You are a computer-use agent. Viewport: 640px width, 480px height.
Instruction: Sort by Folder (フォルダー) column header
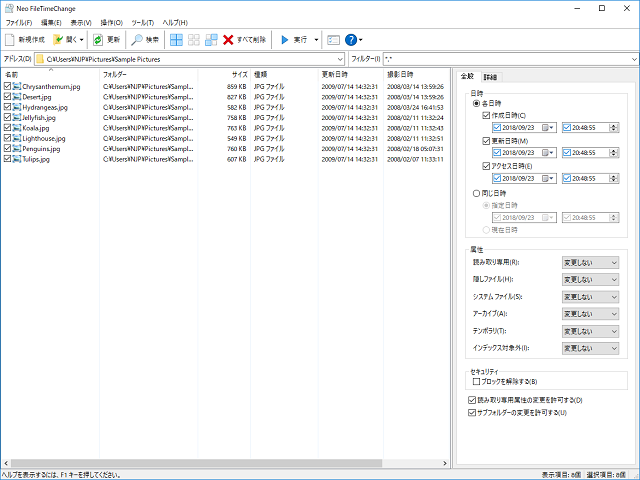click(149, 74)
